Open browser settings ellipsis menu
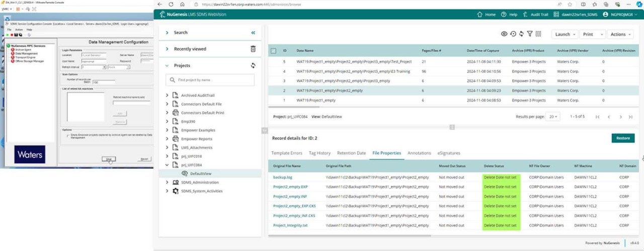The width and height of the screenshot is (644, 251). [627, 4]
